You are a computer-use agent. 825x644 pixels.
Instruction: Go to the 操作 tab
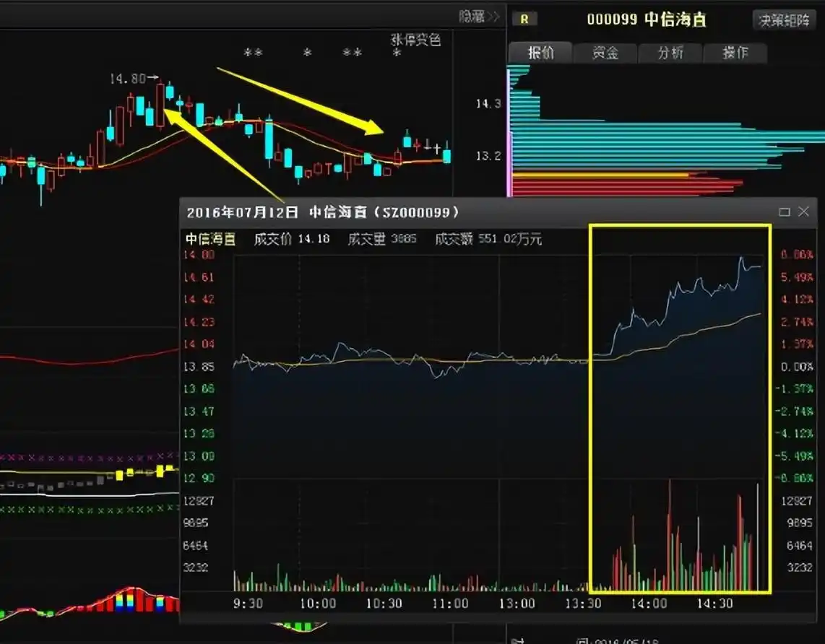tap(735, 53)
